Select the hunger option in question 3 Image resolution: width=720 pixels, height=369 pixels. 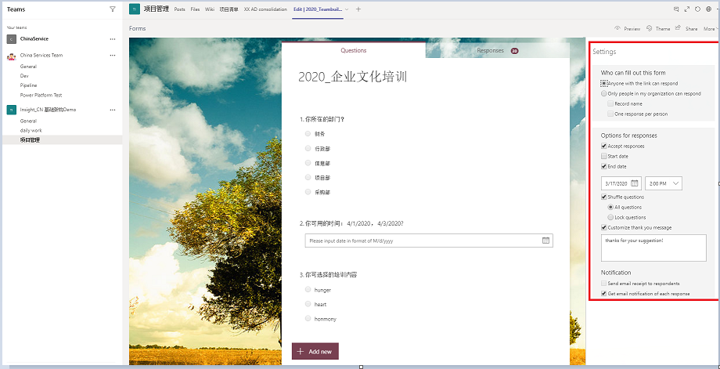point(308,290)
